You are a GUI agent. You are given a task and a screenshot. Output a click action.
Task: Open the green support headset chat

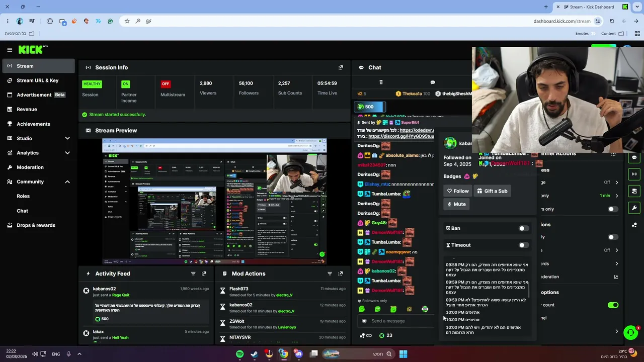(630, 333)
